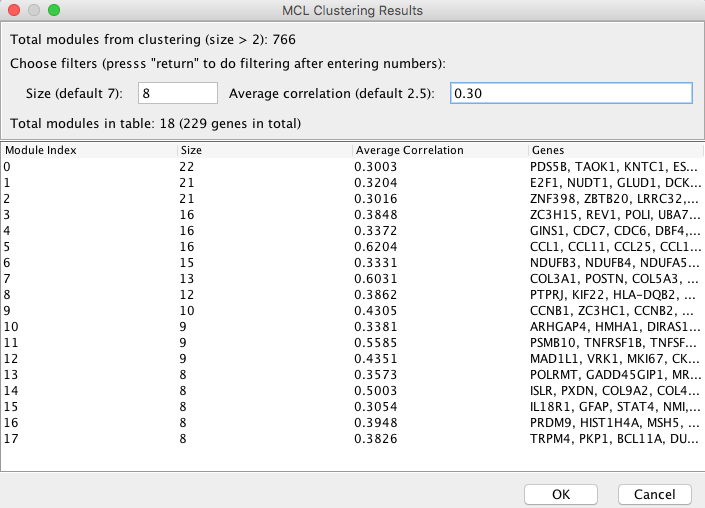Viewport: 705px width, 508px height.
Task: Focus the Size filter input field
Action: (x=178, y=93)
